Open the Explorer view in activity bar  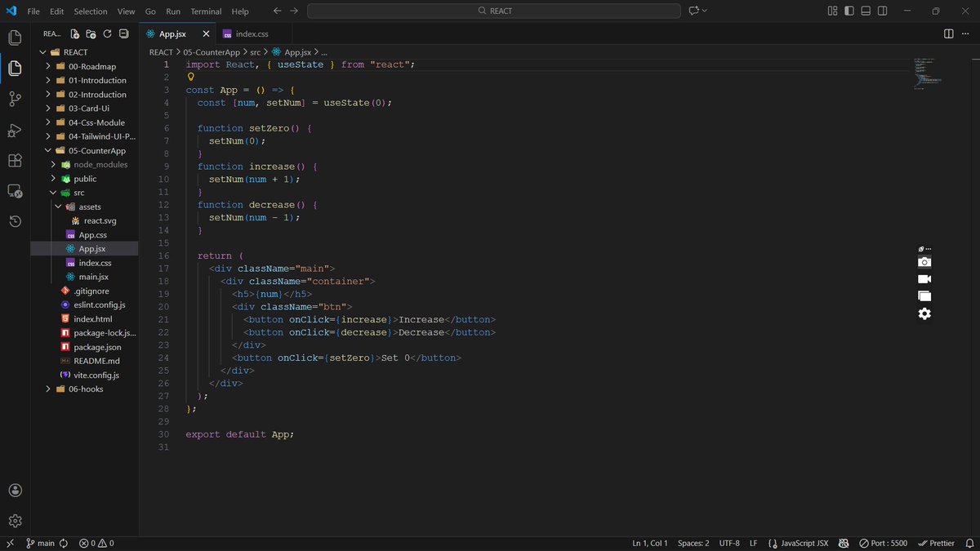click(15, 69)
